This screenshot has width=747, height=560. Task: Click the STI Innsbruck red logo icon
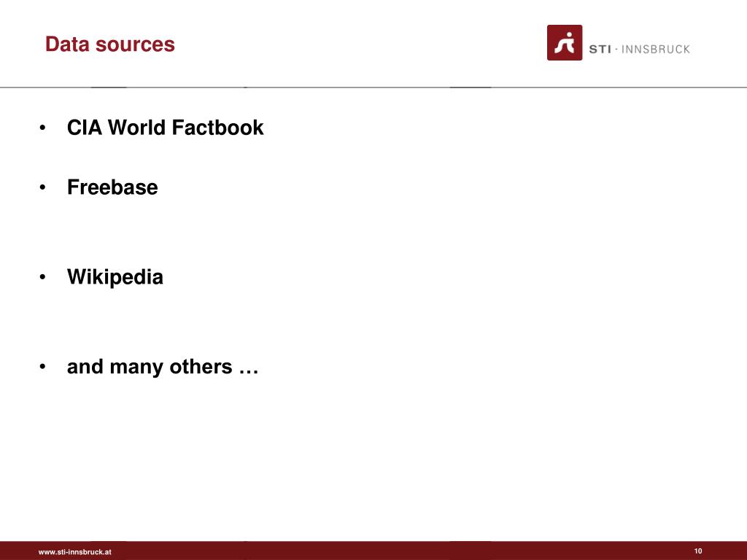pos(565,43)
